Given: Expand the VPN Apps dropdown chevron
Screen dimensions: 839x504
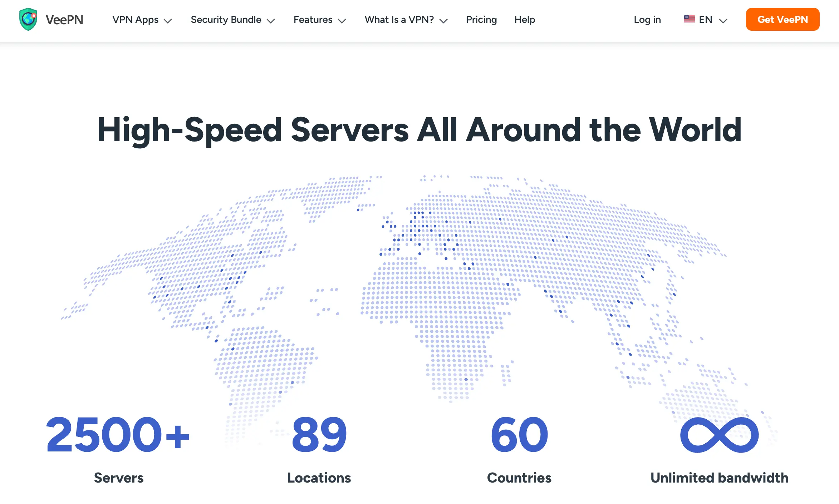Looking at the screenshot, I should (168, 21).
